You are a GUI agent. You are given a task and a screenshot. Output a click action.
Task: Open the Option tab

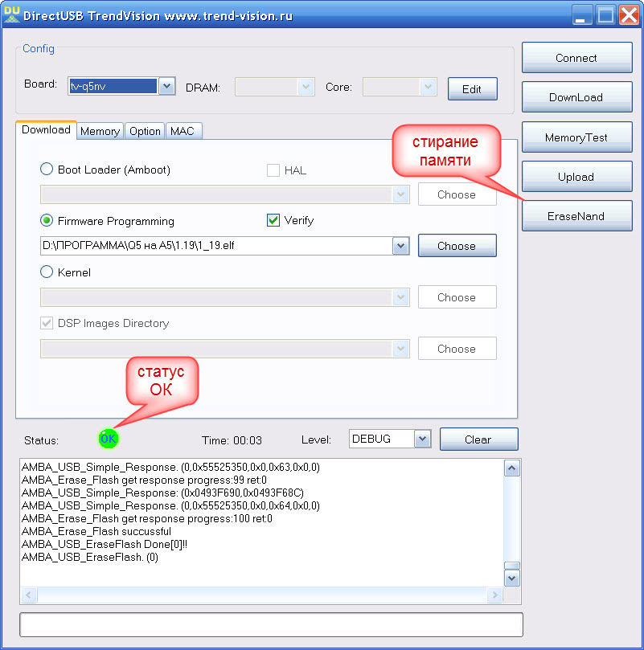[145, 131]
